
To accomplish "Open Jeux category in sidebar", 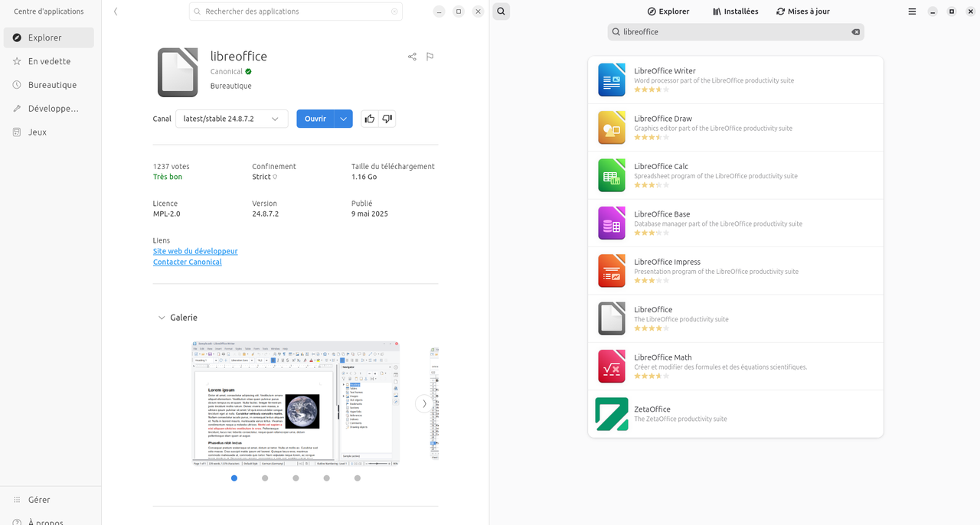I will [x=49, y=132].
